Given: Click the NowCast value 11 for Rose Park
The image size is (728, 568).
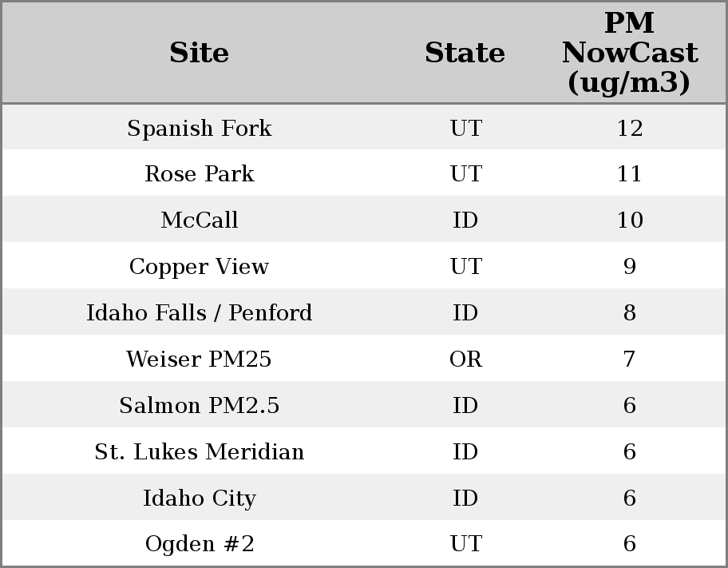Looking at the screenshot, I should point(629,174).
